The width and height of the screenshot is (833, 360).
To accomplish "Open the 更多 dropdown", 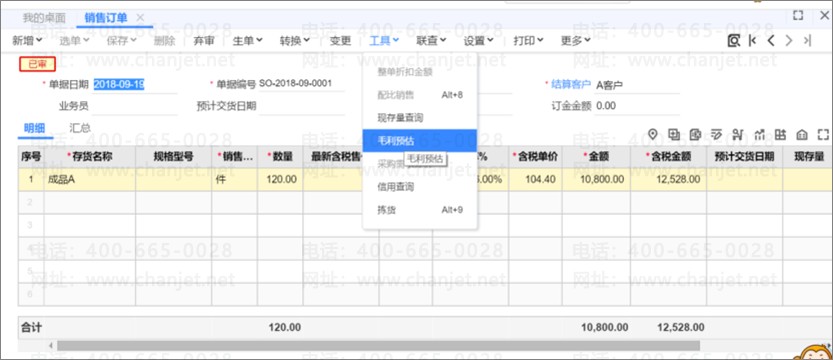I will point(575,40).
